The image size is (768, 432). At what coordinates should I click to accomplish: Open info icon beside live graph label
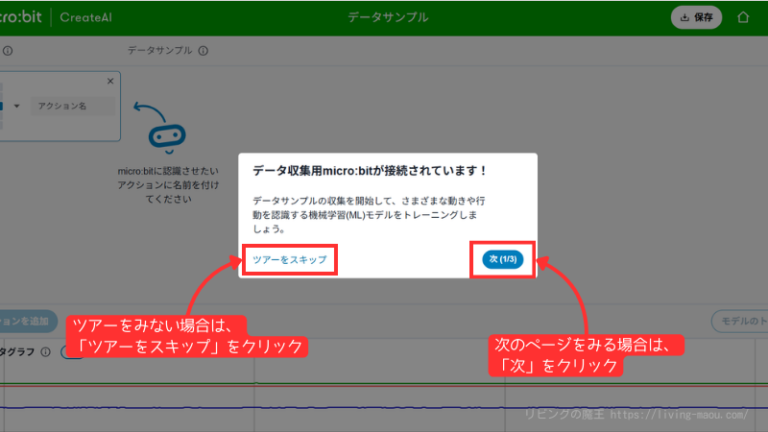45,352
